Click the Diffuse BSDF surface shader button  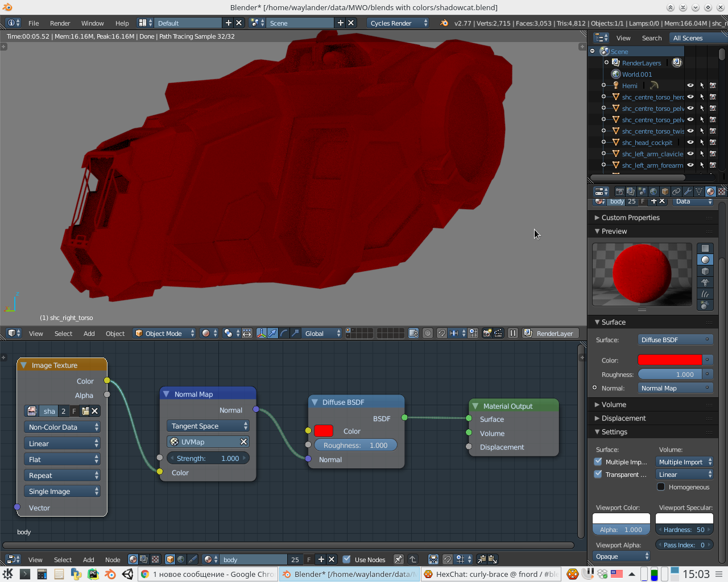click(x=676, y=339)
